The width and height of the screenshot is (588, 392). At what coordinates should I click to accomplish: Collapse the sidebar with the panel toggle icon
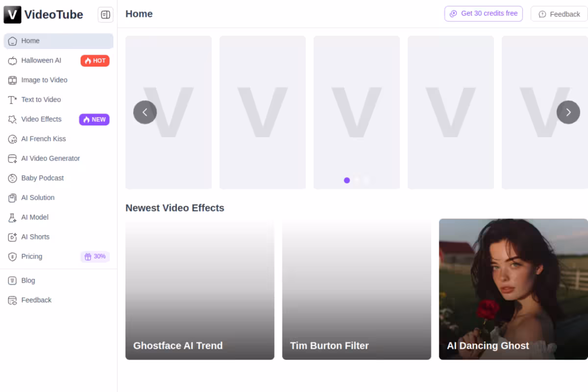(105, 15)
